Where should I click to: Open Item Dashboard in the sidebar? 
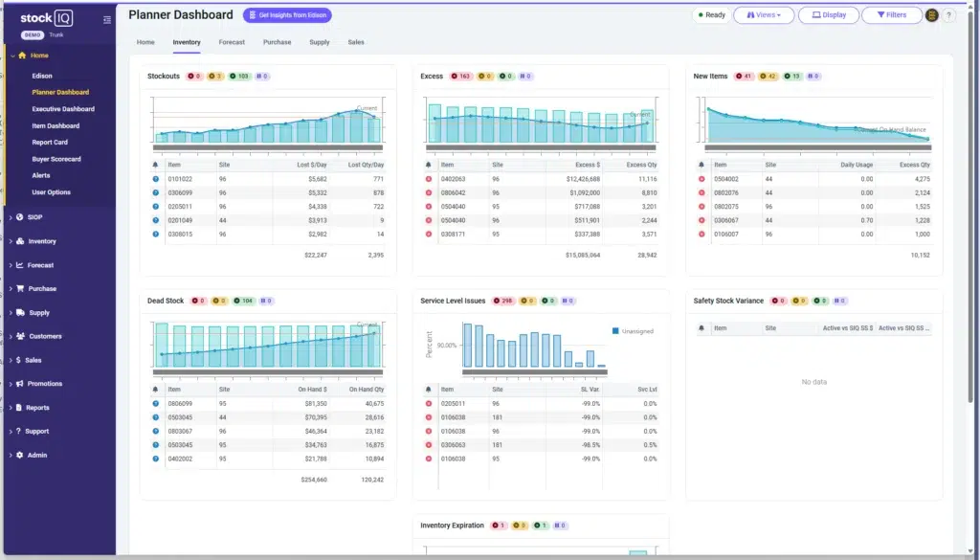pyautogui.click(x=56, y=125)
